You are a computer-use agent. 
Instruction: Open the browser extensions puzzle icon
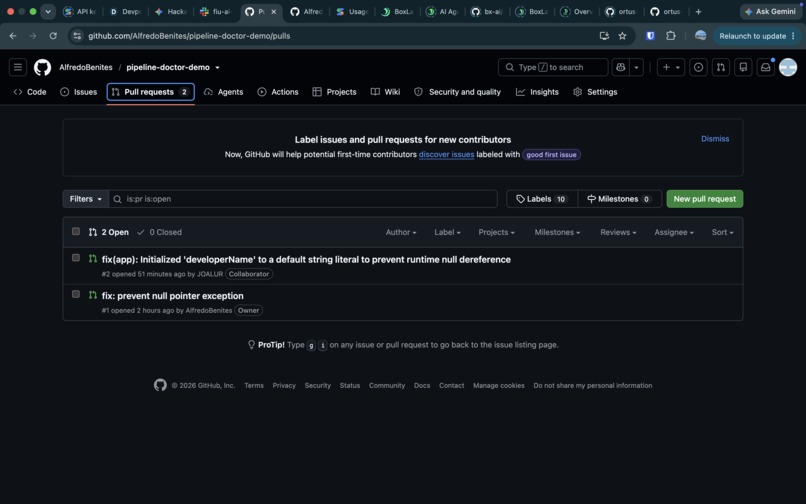671,36
